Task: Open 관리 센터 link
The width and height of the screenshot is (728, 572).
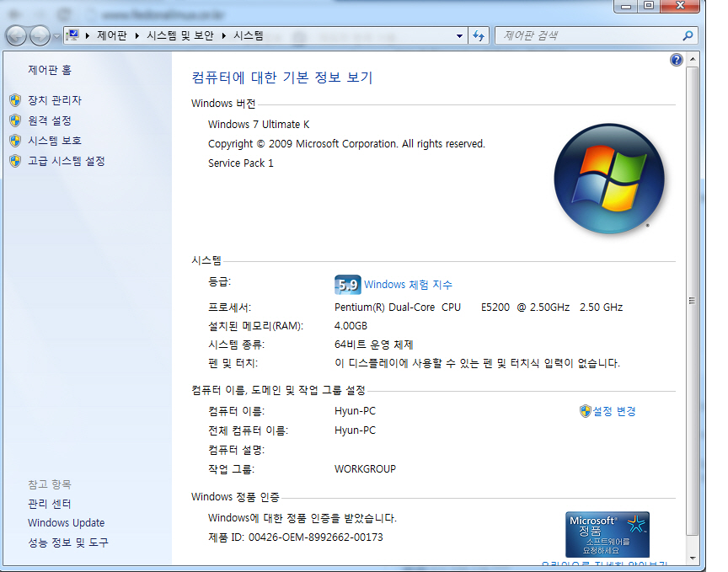Action: point(49,504)
